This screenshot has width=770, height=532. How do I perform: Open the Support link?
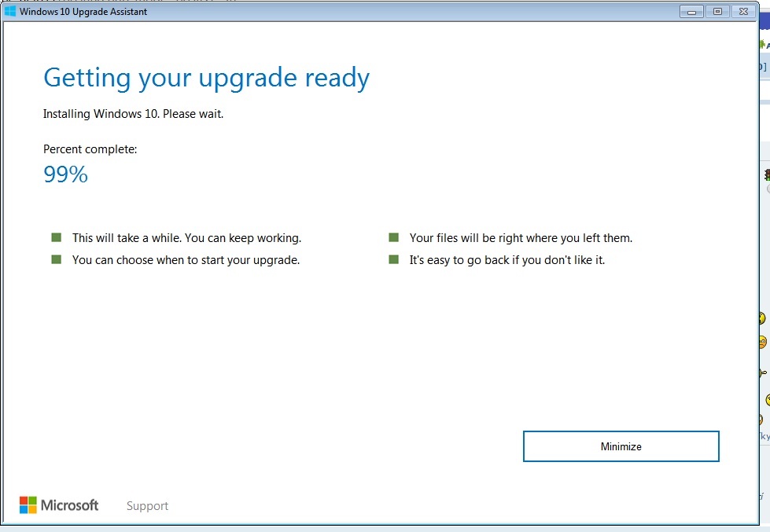147,505
